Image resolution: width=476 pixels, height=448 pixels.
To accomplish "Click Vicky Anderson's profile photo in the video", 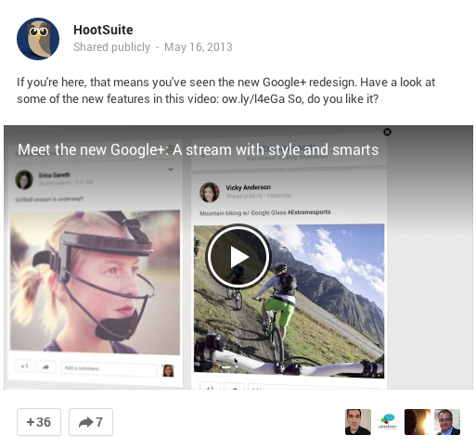I will tap(210, 192).
